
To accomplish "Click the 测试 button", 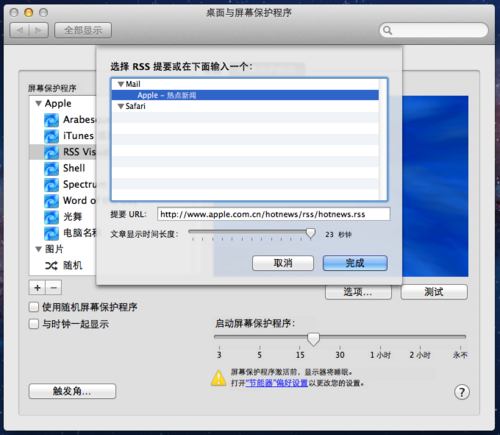I will 434,292.
